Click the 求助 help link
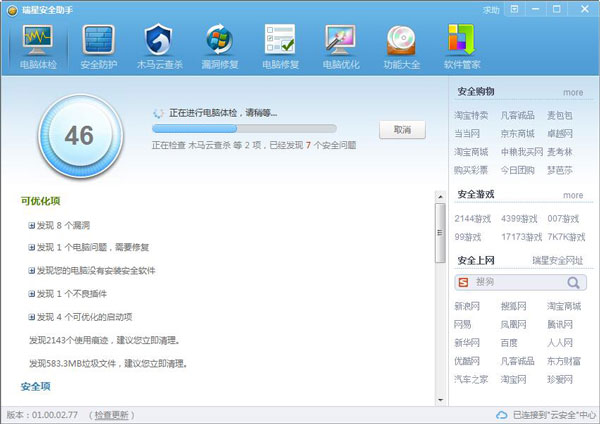This screenshot has height=424, width=600. [491, 11]
